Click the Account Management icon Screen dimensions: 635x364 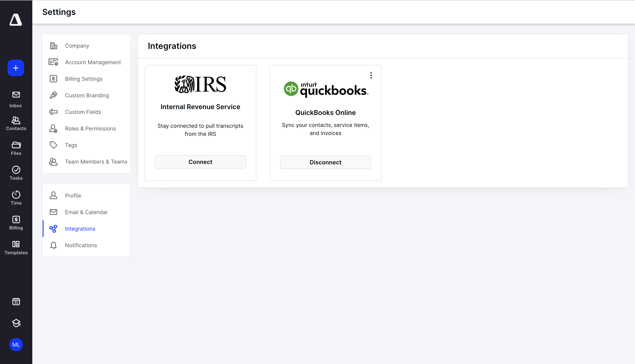point(53,62)
